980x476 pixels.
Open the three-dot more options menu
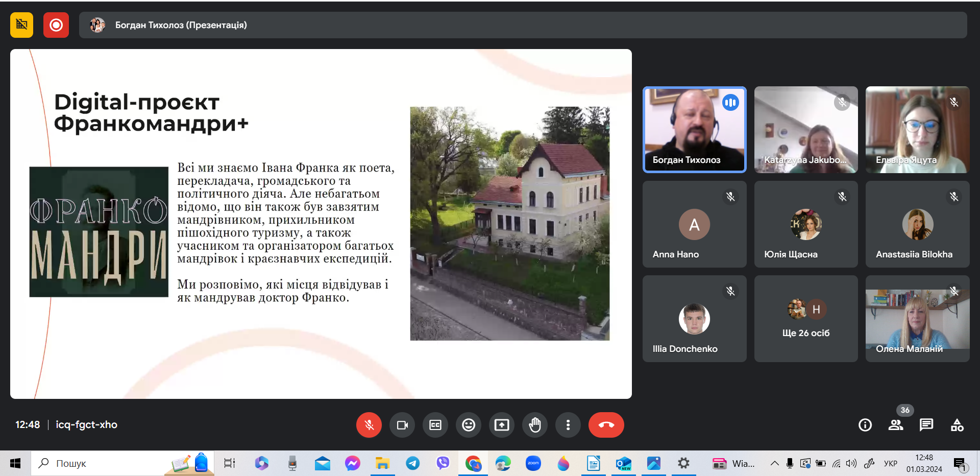click(x=568, y=425)
